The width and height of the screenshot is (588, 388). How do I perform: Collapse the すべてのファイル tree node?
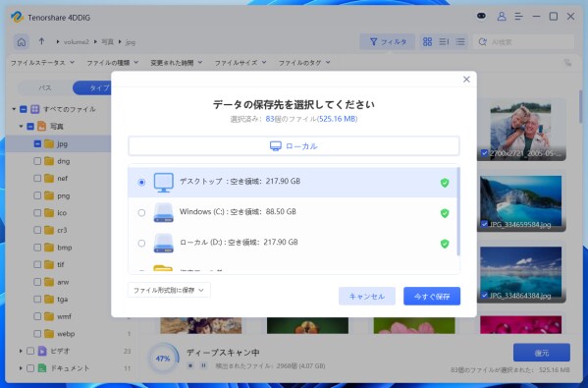tap(14, 109)
